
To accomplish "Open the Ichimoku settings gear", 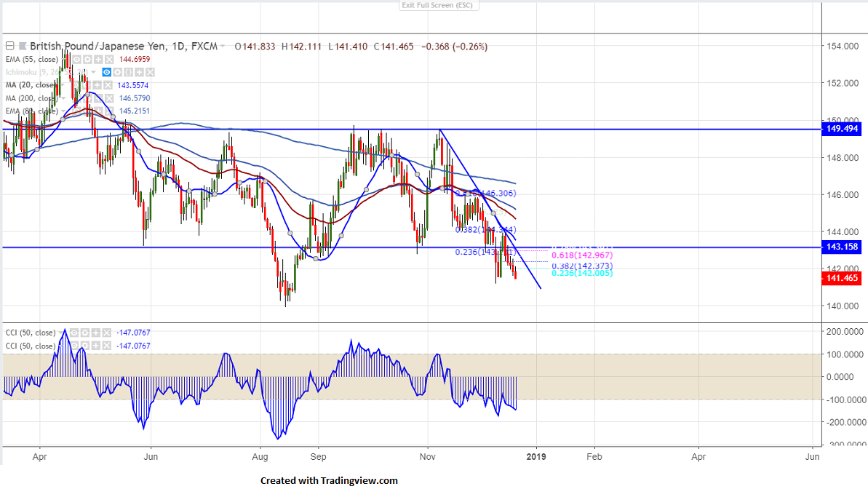I will coord(117,72).
